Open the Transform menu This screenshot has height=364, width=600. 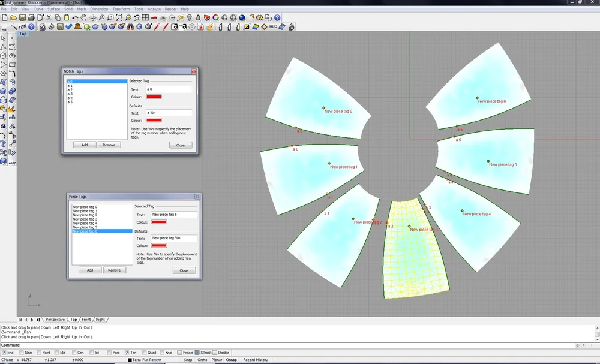(122, 8)
